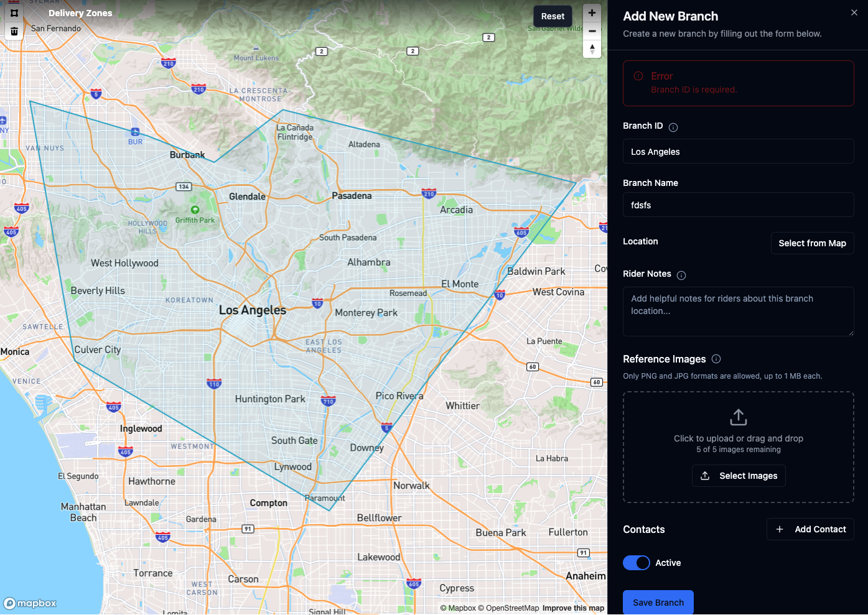The image size is (868, 615).
Task: Add a new contact
Action: 810,529
